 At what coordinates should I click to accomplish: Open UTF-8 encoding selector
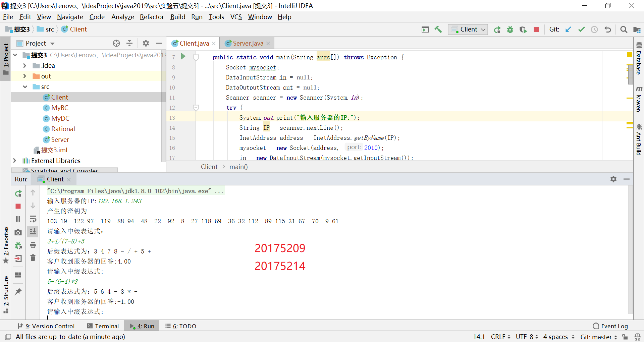527,337
